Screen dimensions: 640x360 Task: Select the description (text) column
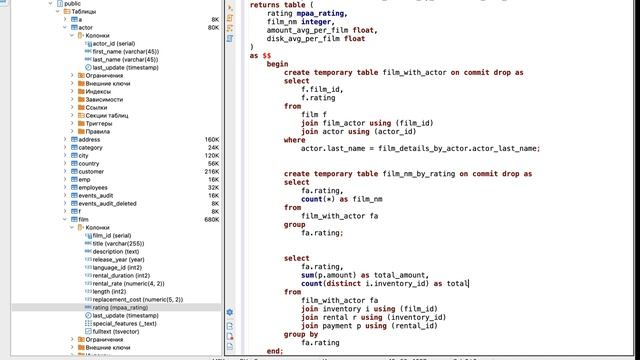pyautogui.click(x=116, y=251)
